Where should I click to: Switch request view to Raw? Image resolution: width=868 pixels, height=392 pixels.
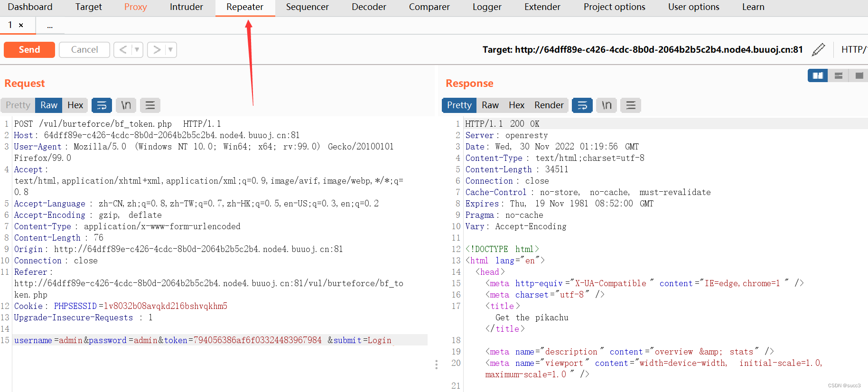click(49, 105)
